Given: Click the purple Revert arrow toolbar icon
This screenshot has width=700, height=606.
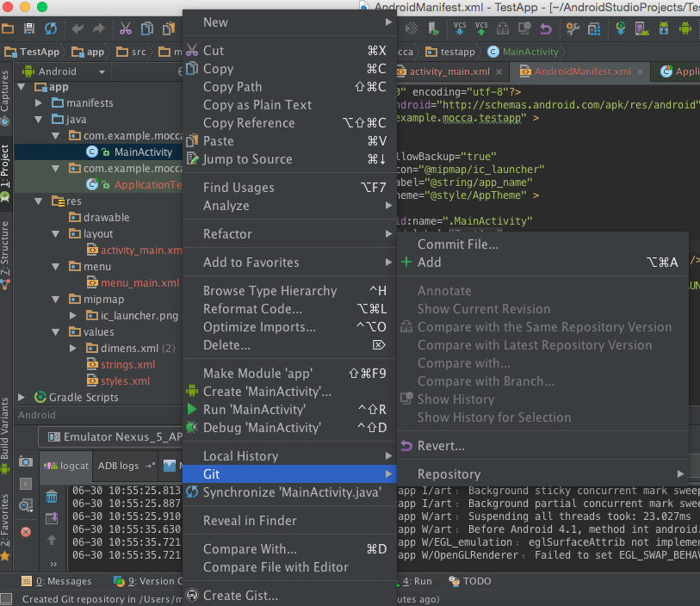Looking at the screenshot, I should (546, 29).
